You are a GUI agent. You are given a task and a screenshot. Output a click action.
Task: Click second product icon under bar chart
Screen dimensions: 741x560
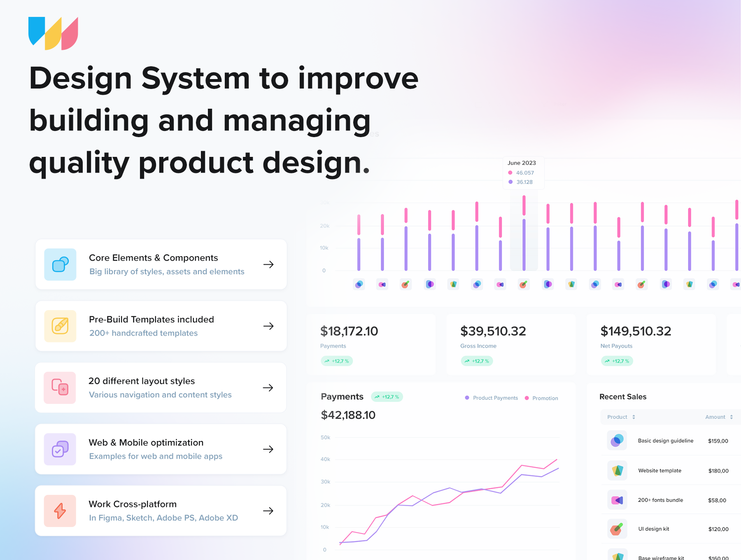click(382, 284)
